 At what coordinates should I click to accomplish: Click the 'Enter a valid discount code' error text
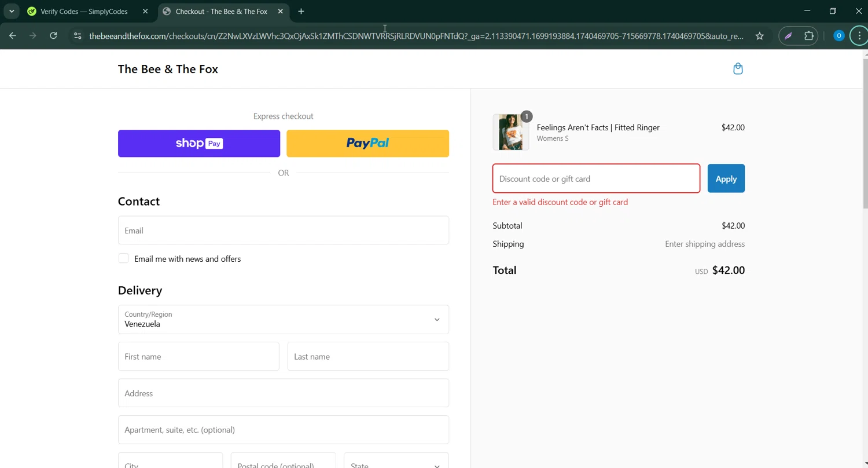pyautogui.click(x=560, y=202)
